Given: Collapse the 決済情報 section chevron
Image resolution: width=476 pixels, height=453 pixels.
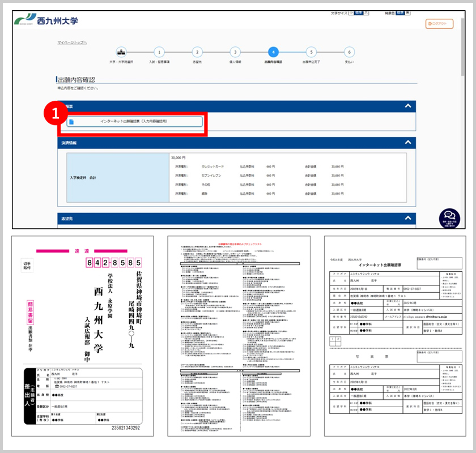Looking at the screenshot, I should (x=408, y=142).
